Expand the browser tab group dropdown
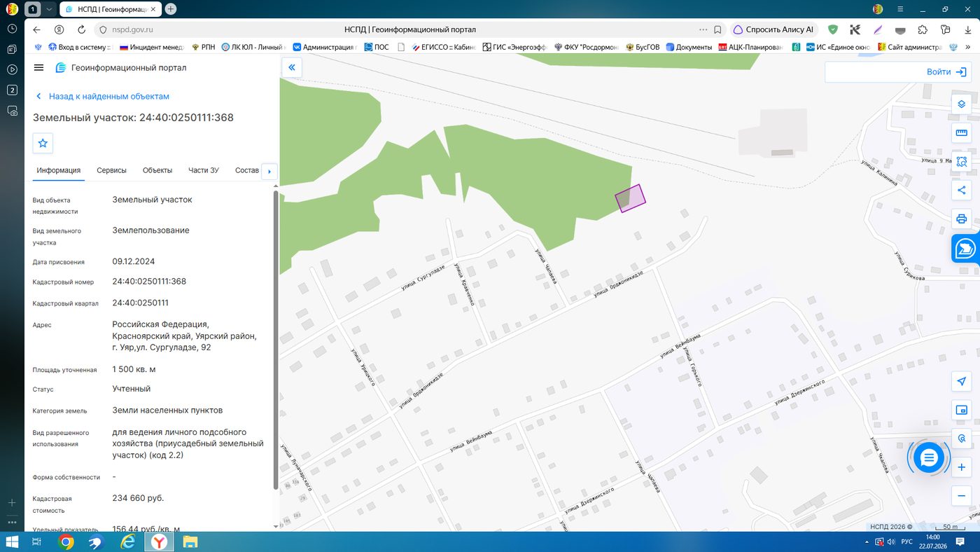Image resolution: width=980 pixels, height=552 pixels. (48, 9)
